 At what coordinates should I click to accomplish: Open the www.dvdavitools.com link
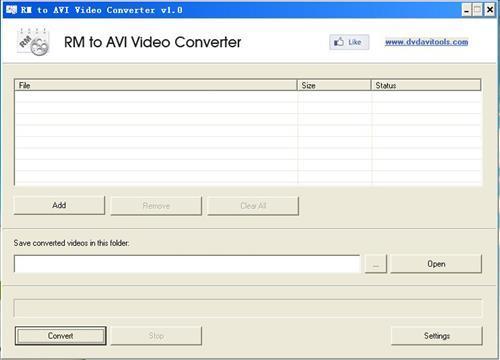(426, 42)
